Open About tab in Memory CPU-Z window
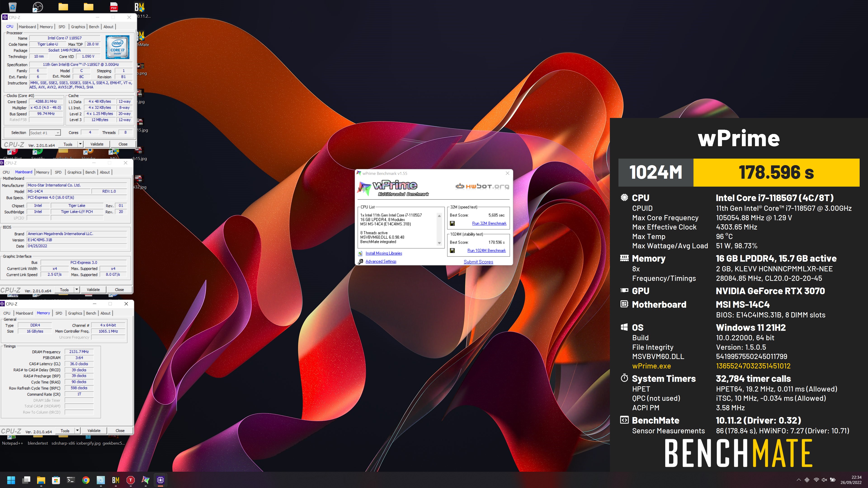The width and height of the screenshot is (868, 488). point(106,313)
